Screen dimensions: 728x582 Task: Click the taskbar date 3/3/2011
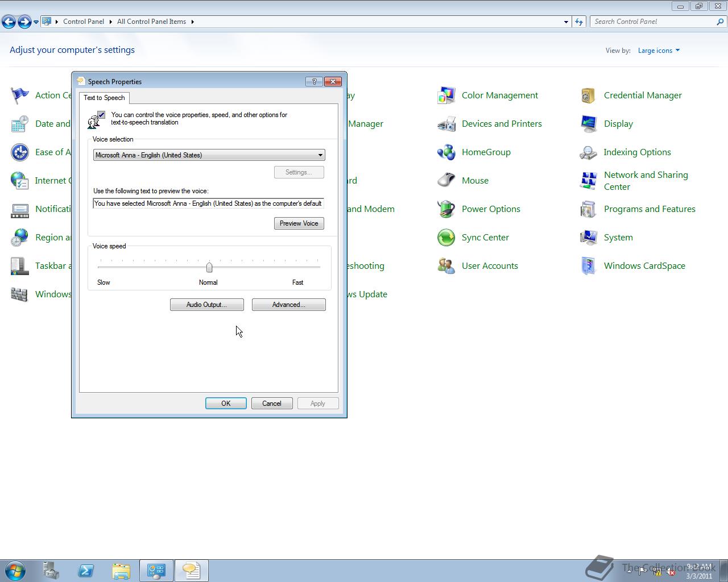(x=699, y=576)
